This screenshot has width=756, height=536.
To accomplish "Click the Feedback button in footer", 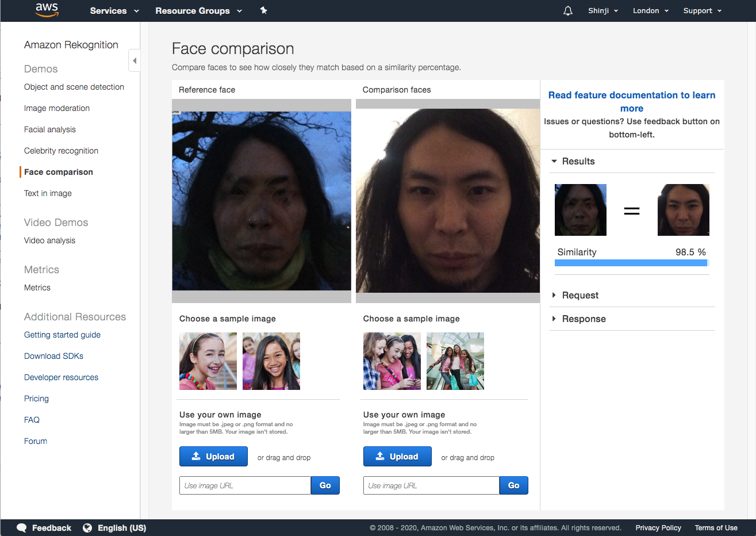I will coord(44,528).
